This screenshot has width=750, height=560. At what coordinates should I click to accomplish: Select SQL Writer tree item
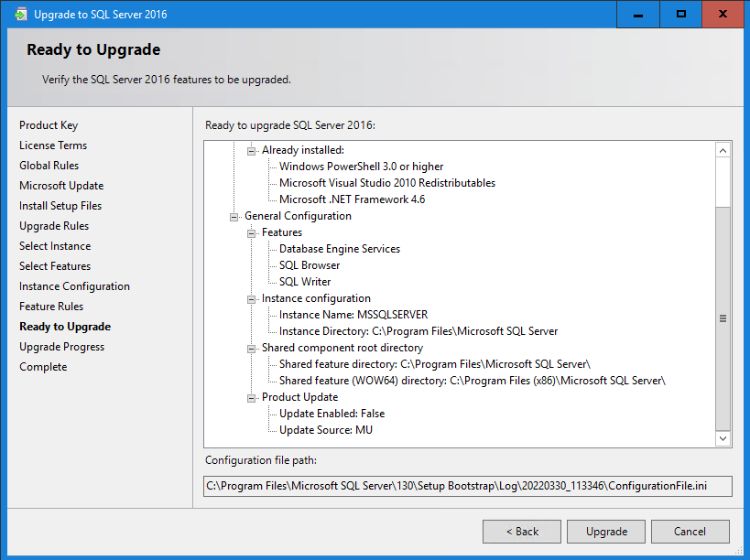(305, 282)
